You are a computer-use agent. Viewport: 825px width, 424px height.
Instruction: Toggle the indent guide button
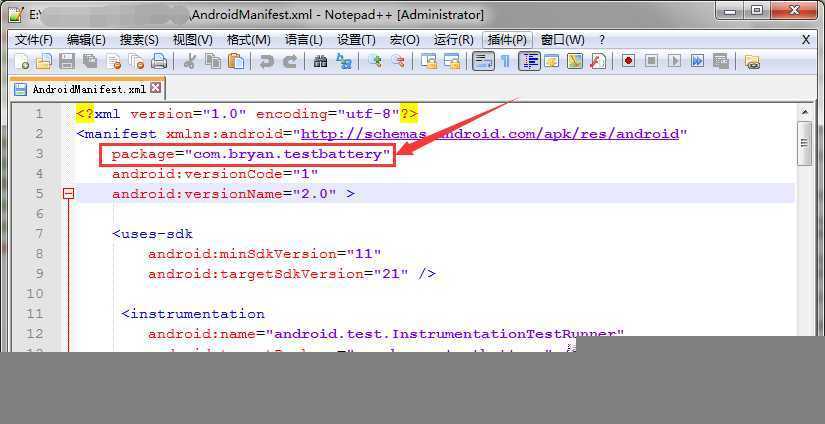point(529,62)
